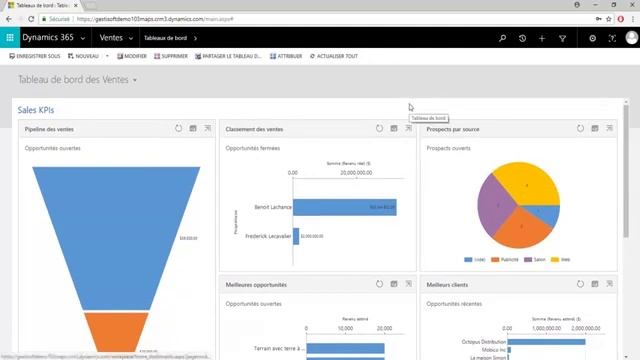The height and width of the screenshot is (360, 640).
Task: Click the plus quick create icon
Action: (542, 38)
